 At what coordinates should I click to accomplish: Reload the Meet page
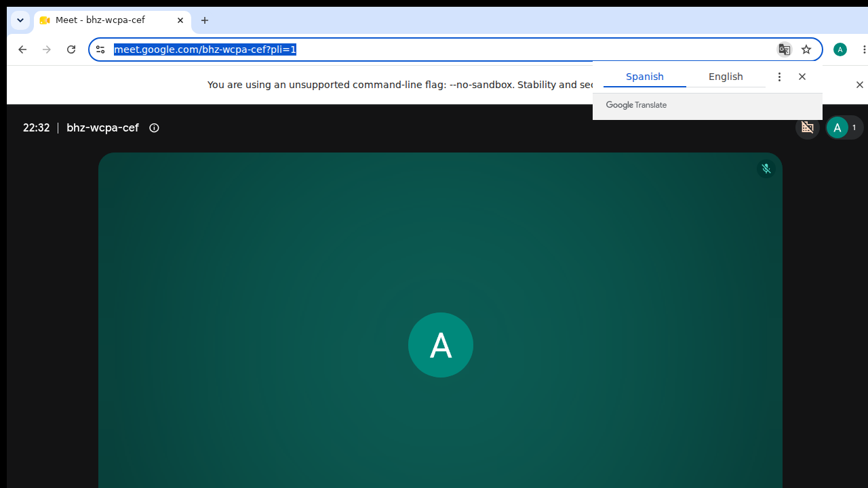point(71,49)
